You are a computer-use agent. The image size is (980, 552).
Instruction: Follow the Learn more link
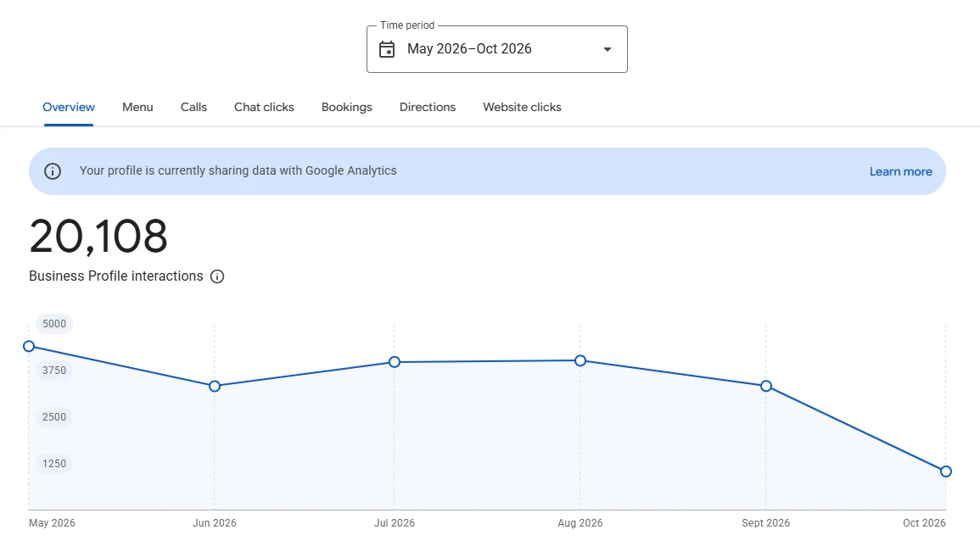click(x=900, y=172)
